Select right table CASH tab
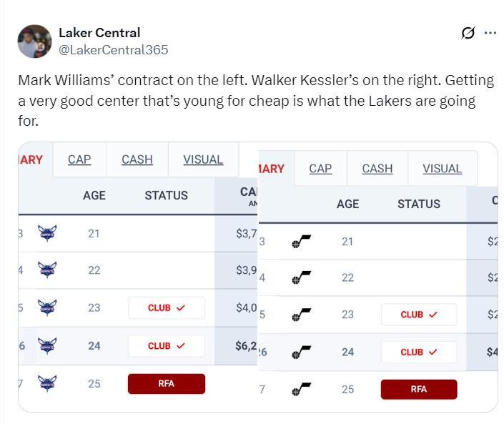Screen dimensions: 504x424 coord(377,169)
